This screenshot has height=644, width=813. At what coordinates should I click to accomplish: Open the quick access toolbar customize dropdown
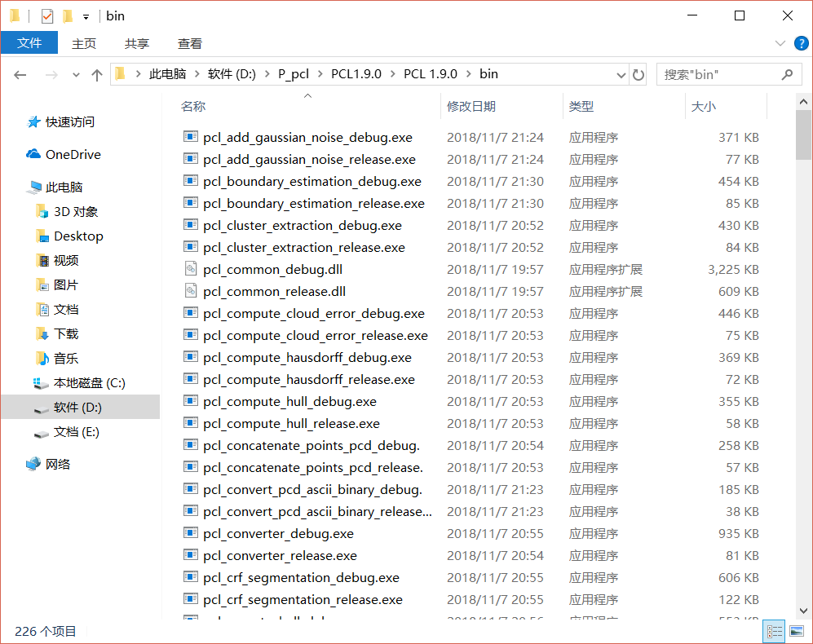86,17
